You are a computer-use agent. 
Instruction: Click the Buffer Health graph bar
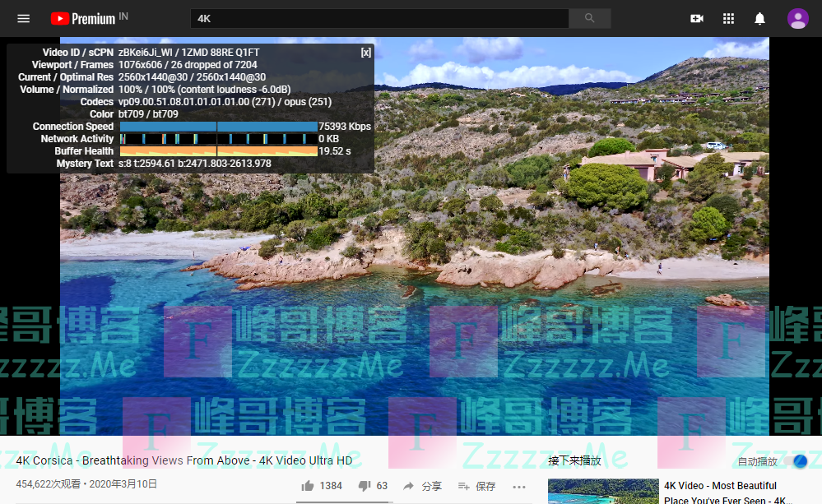coord(218,151)
